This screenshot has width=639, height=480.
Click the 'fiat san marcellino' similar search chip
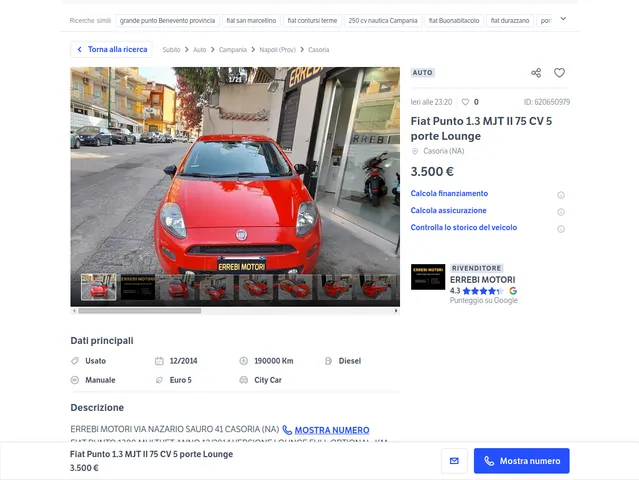click(251, 20)
